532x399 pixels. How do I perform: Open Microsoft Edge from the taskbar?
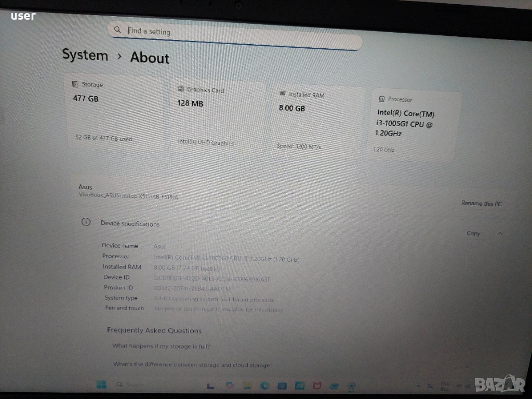click(x=265, y=386)
